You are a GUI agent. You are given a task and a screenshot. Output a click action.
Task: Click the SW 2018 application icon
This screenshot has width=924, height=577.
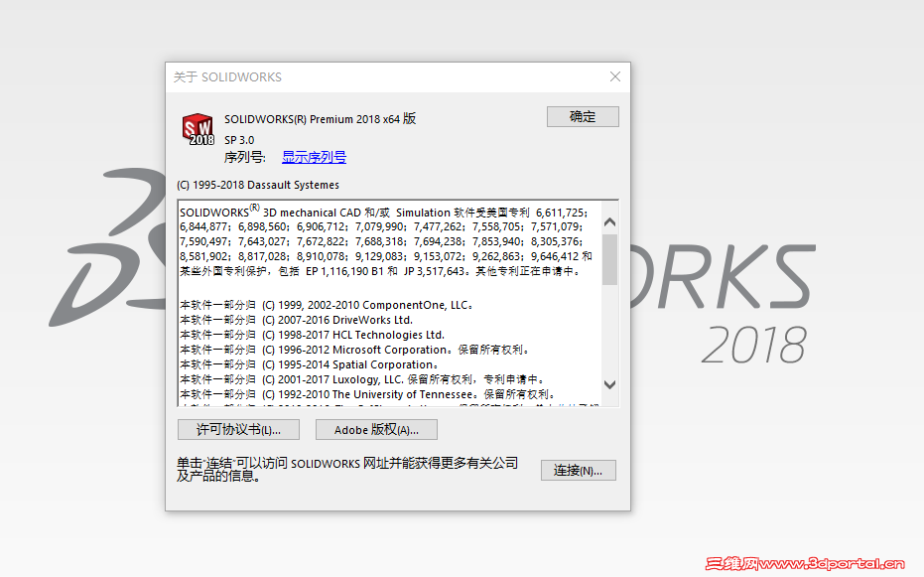coord(198,130)
